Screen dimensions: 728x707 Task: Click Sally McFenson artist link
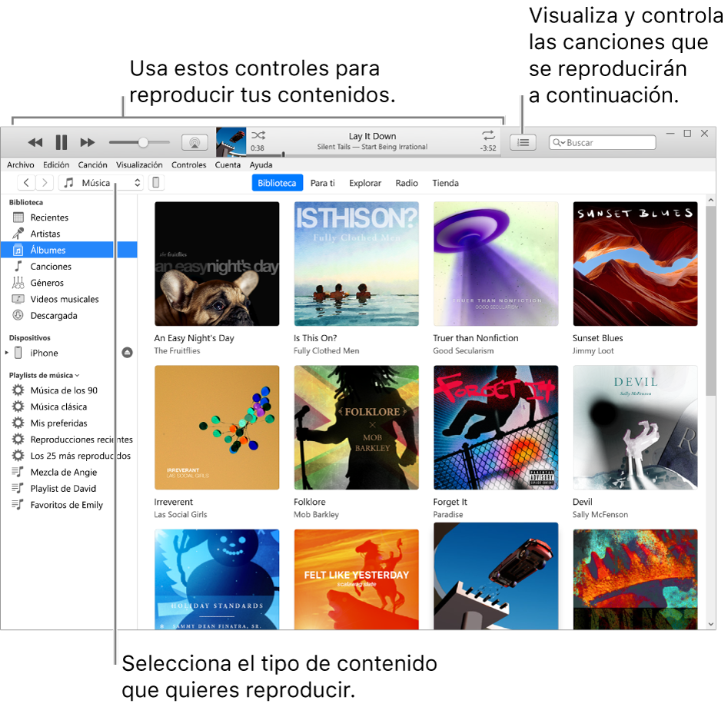pos(600,514)
